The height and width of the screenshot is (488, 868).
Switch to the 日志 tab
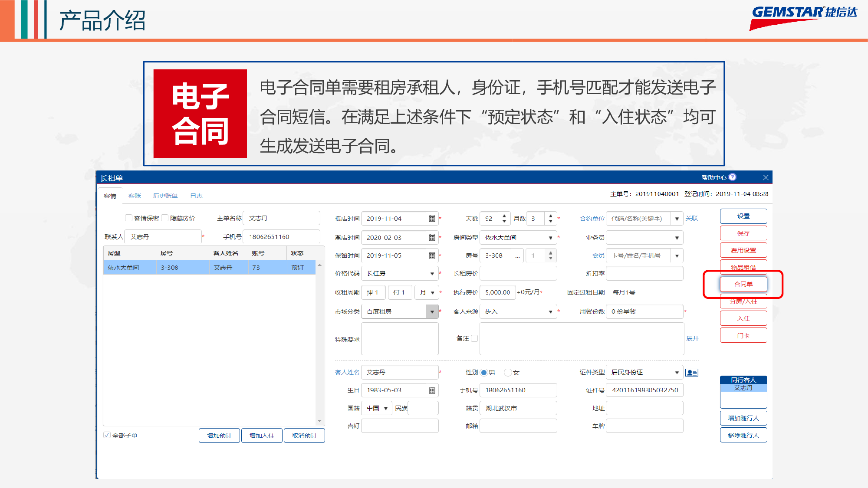point(196,196)
